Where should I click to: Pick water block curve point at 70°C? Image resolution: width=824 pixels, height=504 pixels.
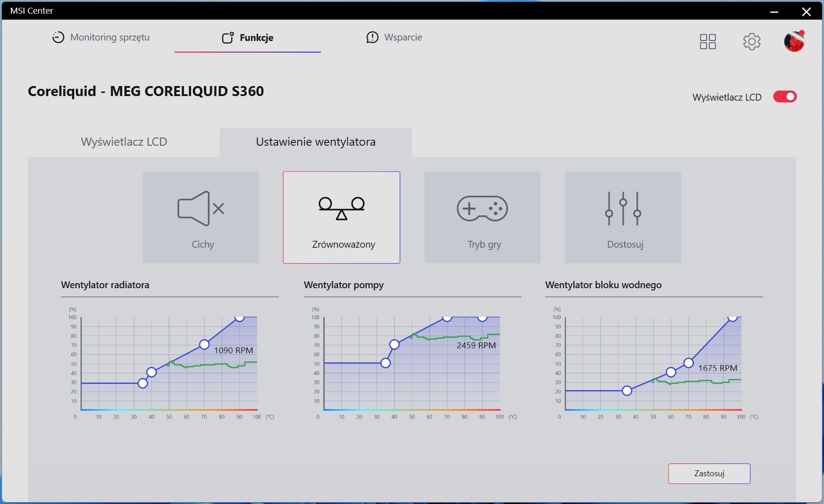[688, 363]
